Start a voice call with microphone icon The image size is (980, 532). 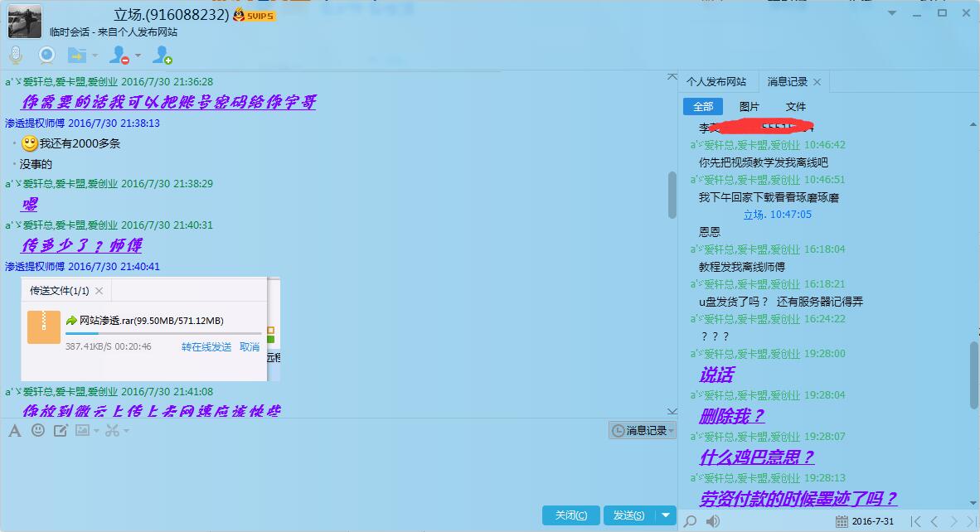[x=16, y=56]
